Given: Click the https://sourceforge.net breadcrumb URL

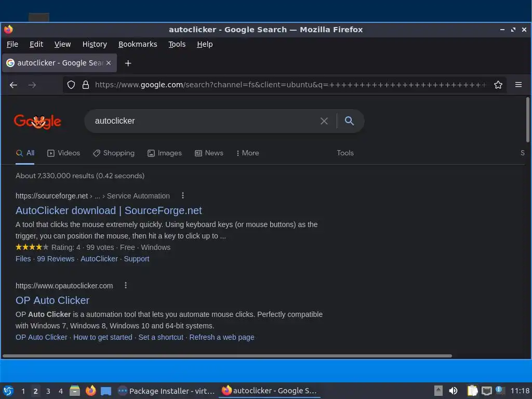Looking at the screenshot, I should (x=51, y=196).
